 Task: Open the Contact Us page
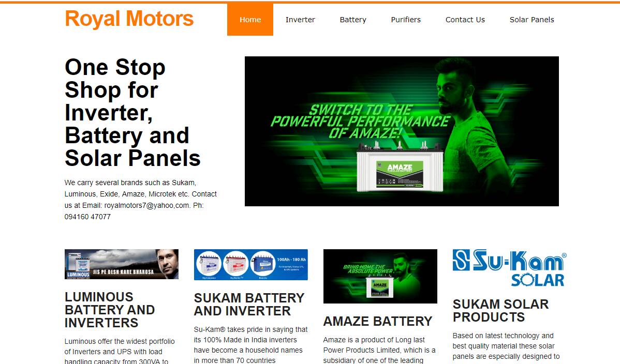[x=465, y=19]
